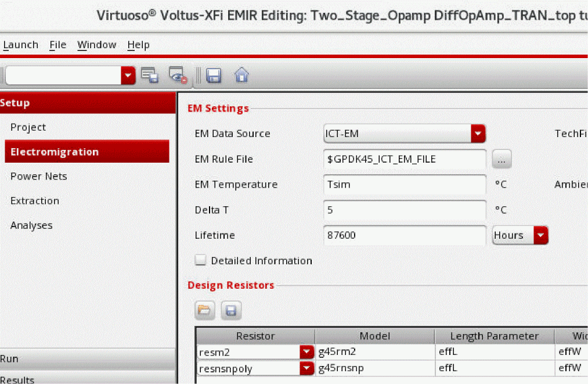Screen dimensions: 588x384
Task: Open the toolbar combo box dropdown arrow
Action: (128, 75)
